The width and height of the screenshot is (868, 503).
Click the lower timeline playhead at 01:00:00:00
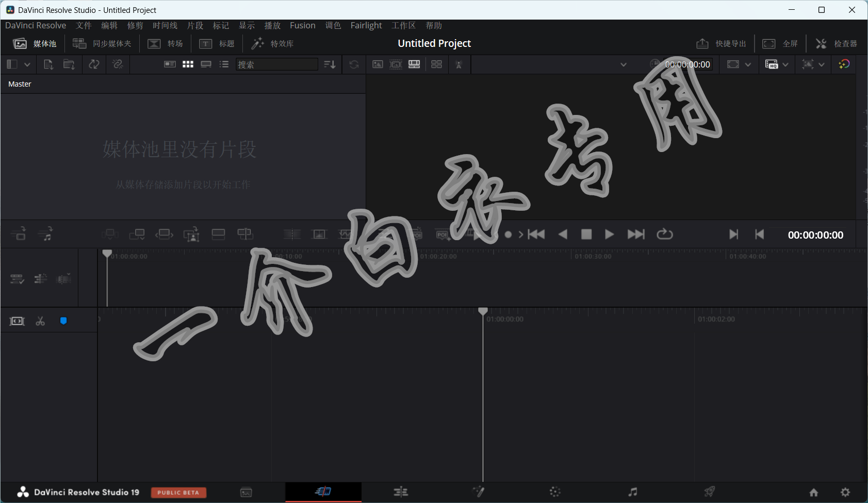[483, 311]
